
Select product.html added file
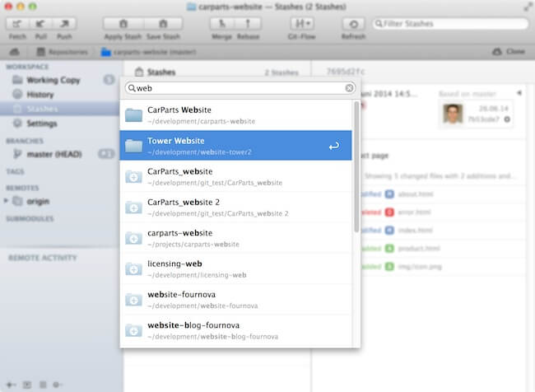[418, 248]
